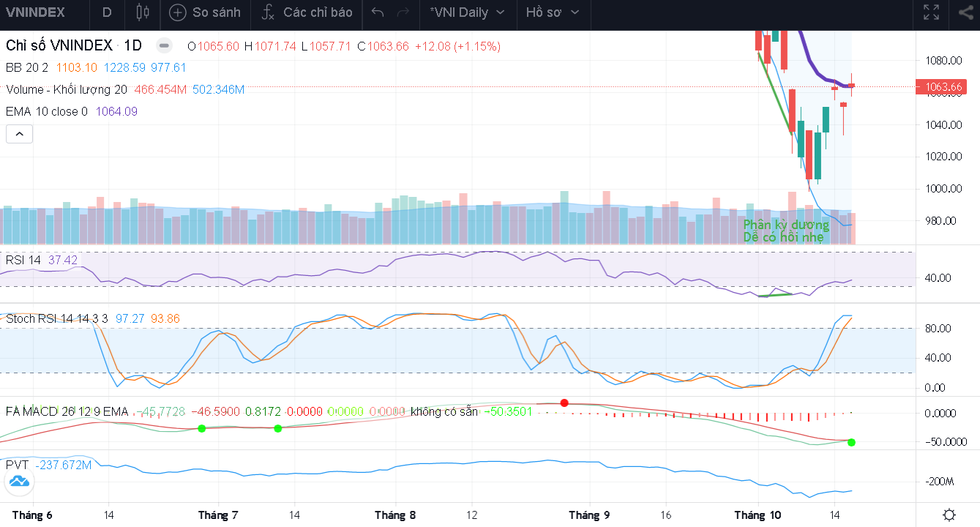
Task: Select the RSI 14 indicator label
Action: tap(23, 260)
